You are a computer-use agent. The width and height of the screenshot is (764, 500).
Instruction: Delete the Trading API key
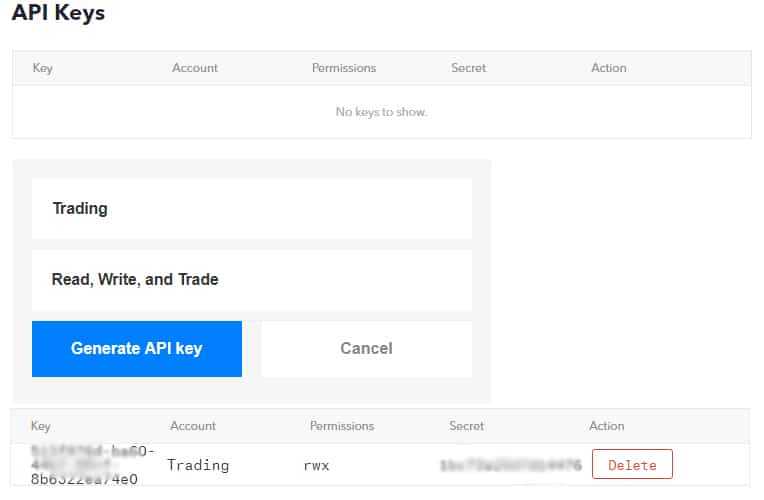click(632, 464)
